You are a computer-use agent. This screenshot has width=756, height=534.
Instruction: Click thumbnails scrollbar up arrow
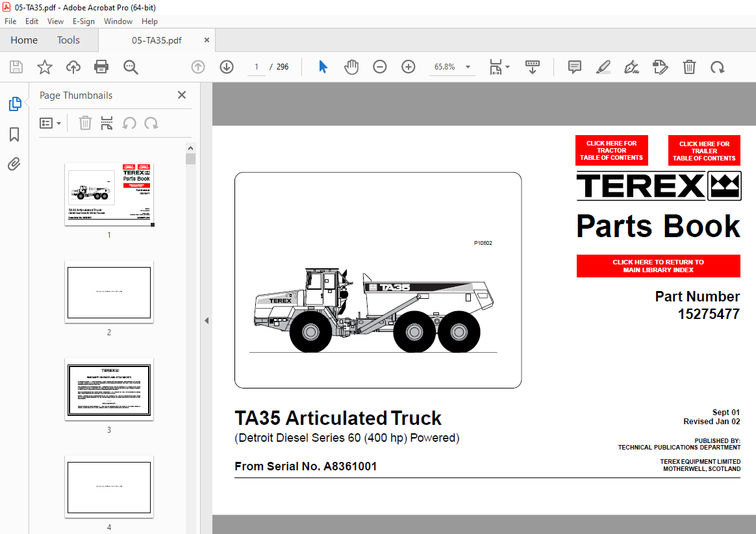190,148
